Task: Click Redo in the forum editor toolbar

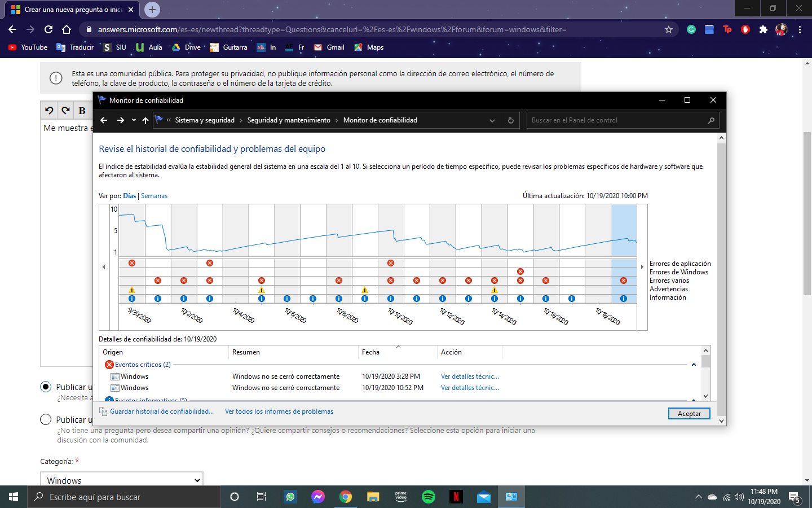Action: click(66, 110)
